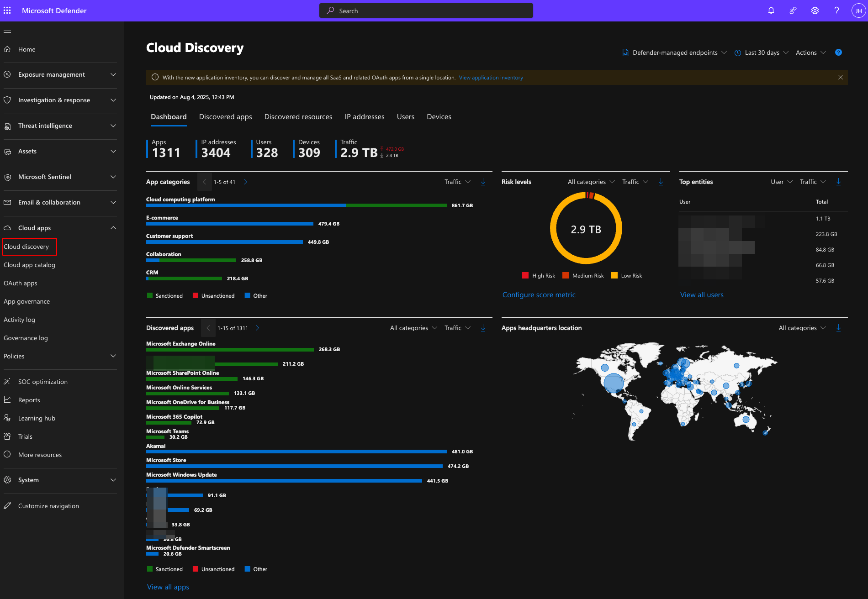Go to next page of App categories
Viewport: 868px width, 599px height.
[246, 182]
